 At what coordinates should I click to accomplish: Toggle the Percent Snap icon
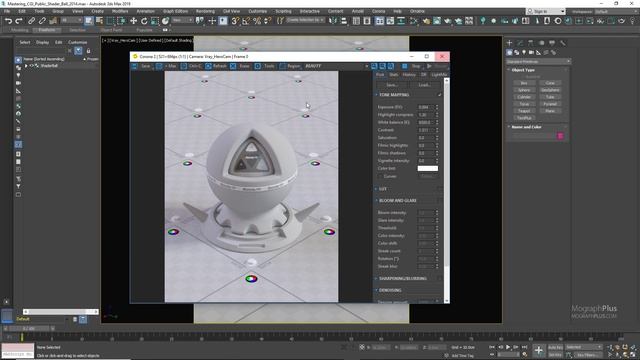coord(257,21)
